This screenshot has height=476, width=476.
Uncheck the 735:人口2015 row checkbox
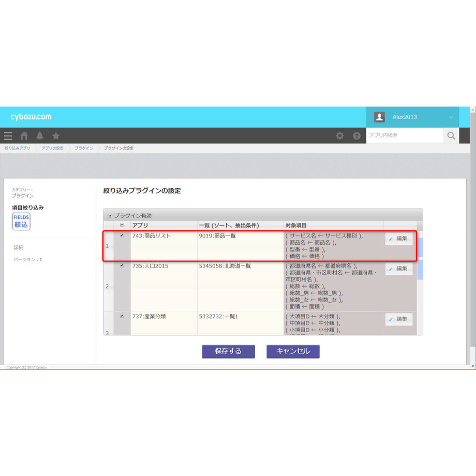tap(122, 265)
